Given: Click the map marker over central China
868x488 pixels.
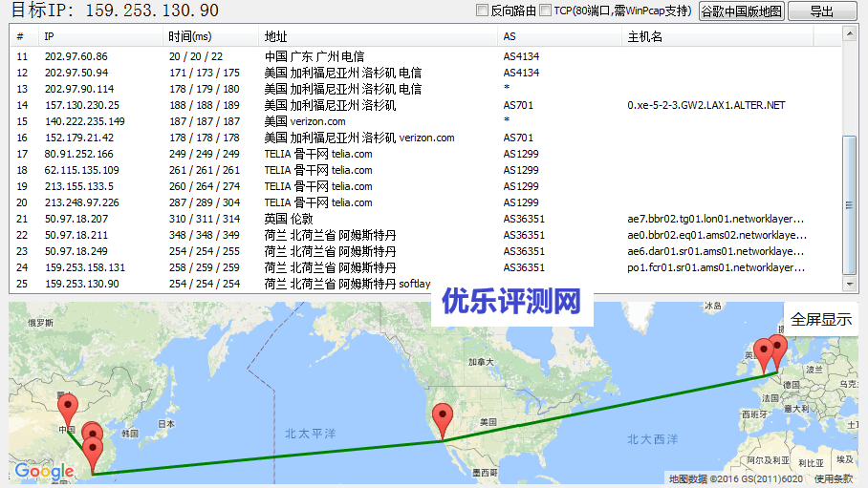Looking at the screenshot, I should (x=66, y=408).
